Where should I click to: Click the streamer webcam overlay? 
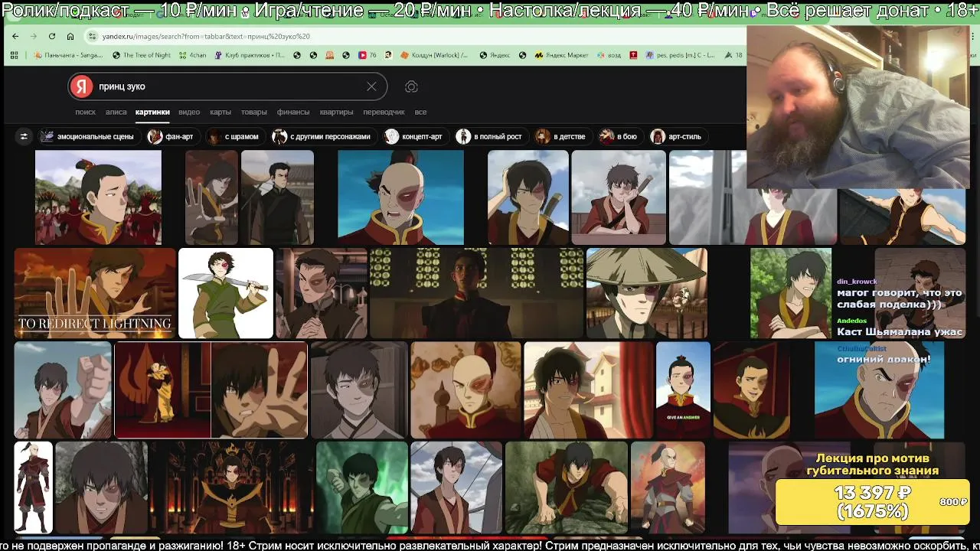pyautogui.click(x=857, y=106)
